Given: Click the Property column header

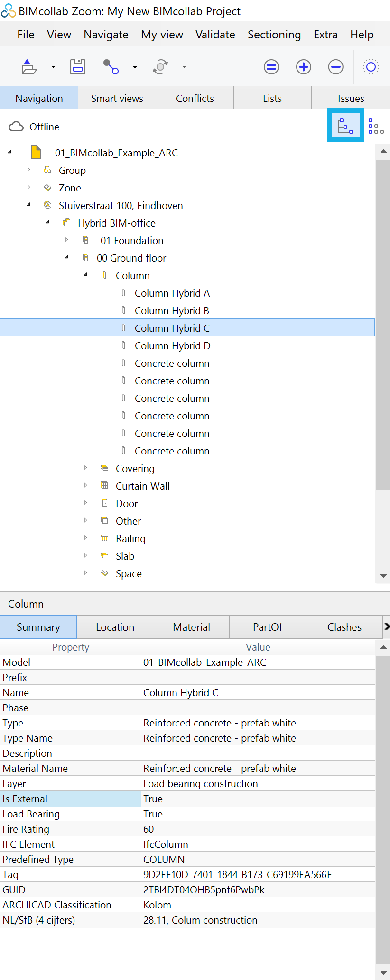Looking at the screenshot, I should (x=71, y=647).
